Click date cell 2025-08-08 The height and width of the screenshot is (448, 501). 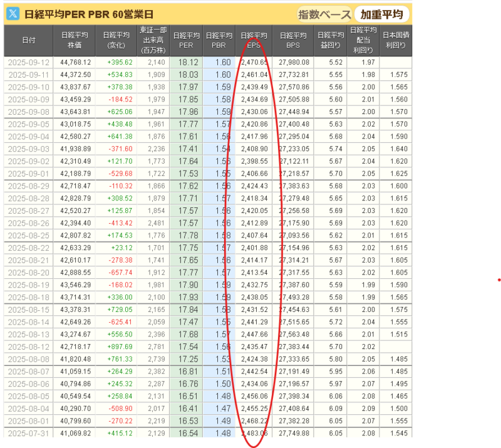pos(28,359)
